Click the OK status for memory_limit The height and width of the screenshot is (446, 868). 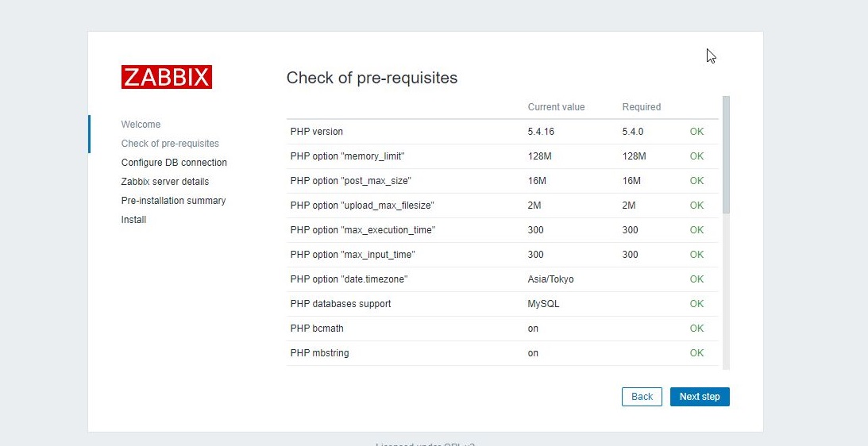pos(696,156)
